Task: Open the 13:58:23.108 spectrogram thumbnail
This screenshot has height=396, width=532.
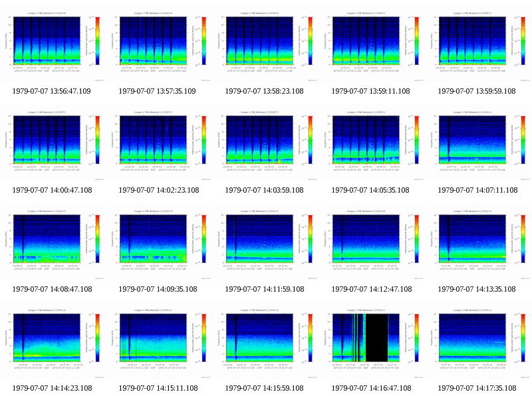Action: tap(265, 43)
